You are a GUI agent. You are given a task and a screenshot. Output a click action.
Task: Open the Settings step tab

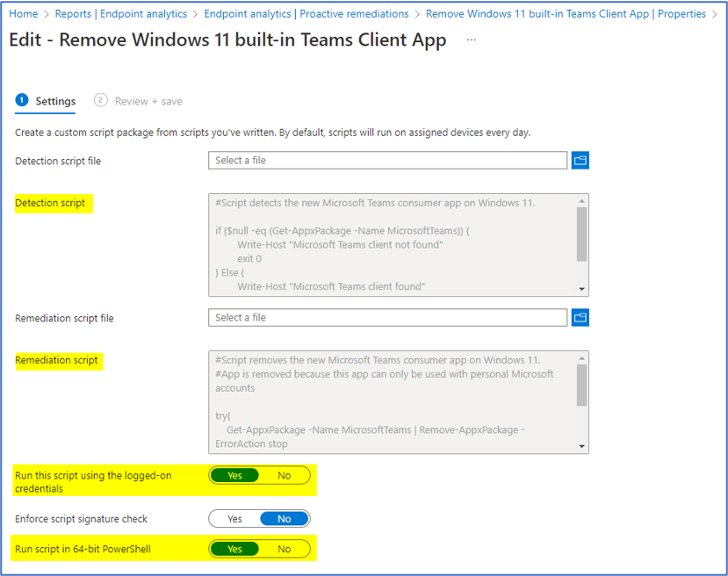click(46, 101)
